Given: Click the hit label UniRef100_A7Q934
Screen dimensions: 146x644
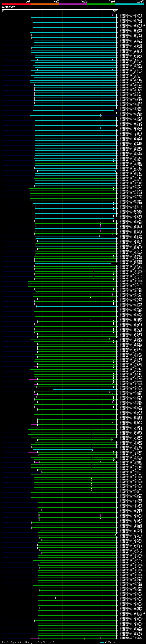Looking at the screenshot, I should pos(131,45).
